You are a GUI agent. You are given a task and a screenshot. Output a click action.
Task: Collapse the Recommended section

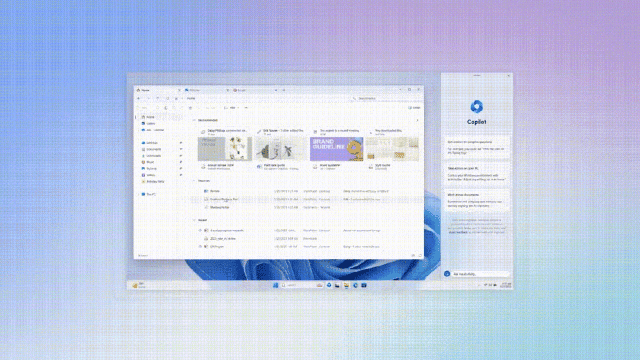pyautogui.click(x=194, y=120)
